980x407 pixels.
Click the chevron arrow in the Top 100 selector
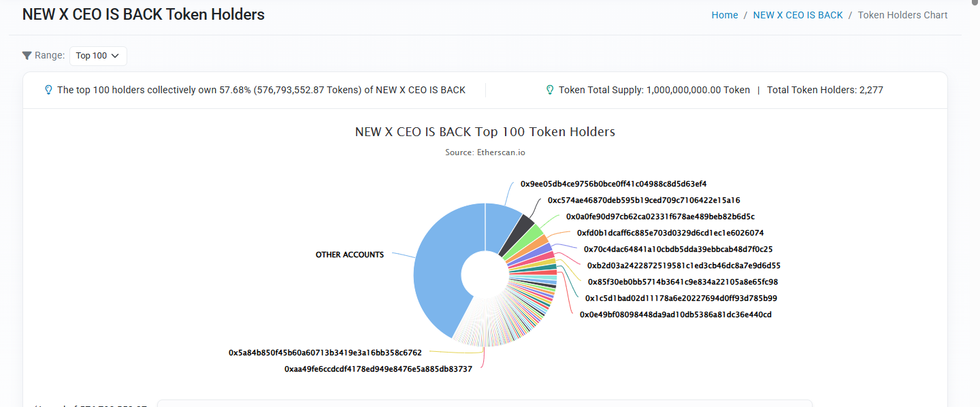point(116,56)
